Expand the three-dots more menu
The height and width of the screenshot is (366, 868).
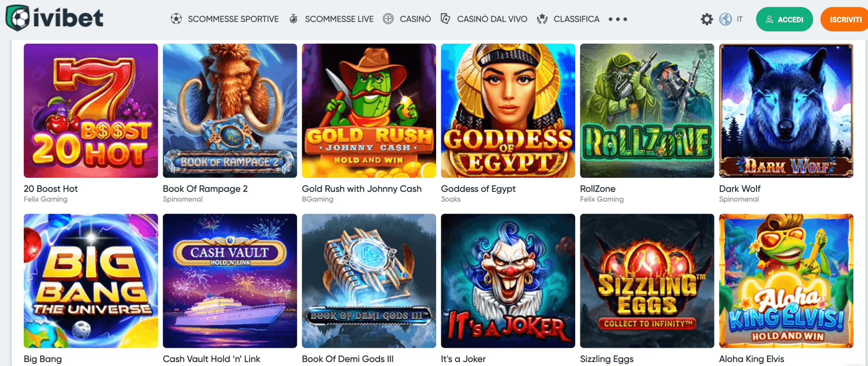618,19
